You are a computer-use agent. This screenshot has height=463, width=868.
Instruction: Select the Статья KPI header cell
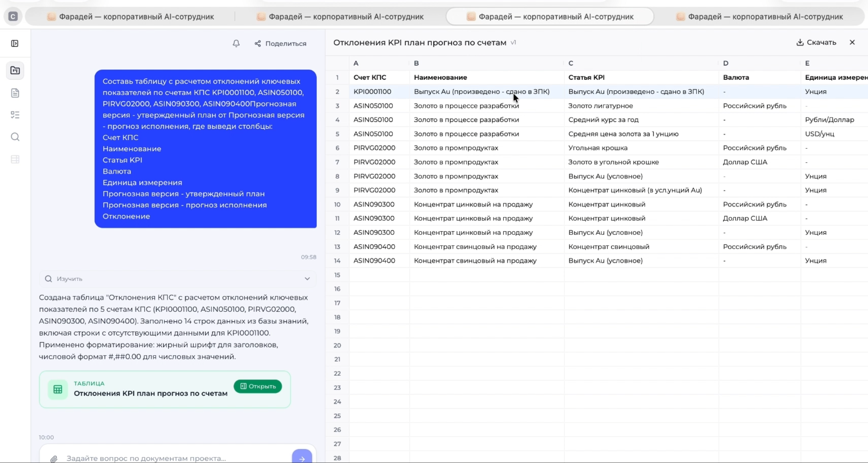[641, 77]
